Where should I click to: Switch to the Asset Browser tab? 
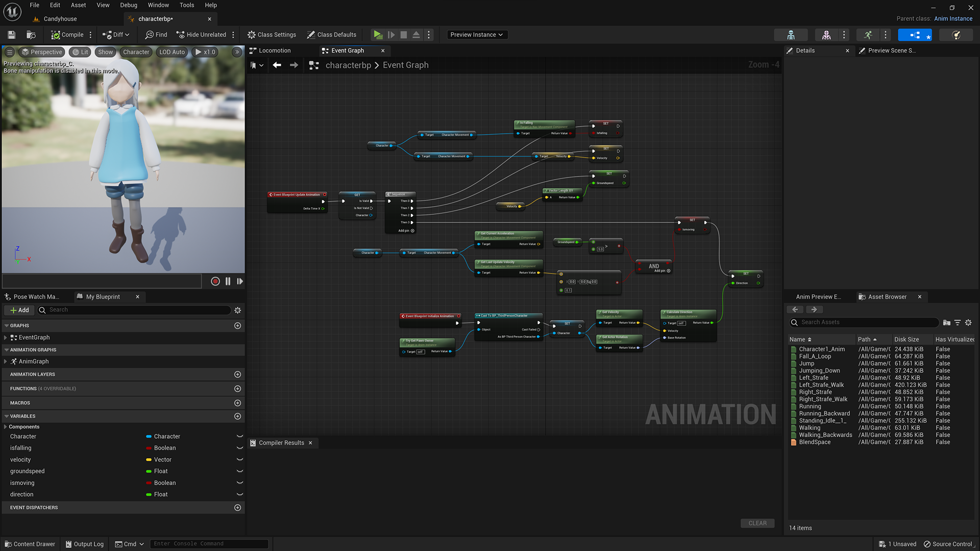[x=887, y=297]
